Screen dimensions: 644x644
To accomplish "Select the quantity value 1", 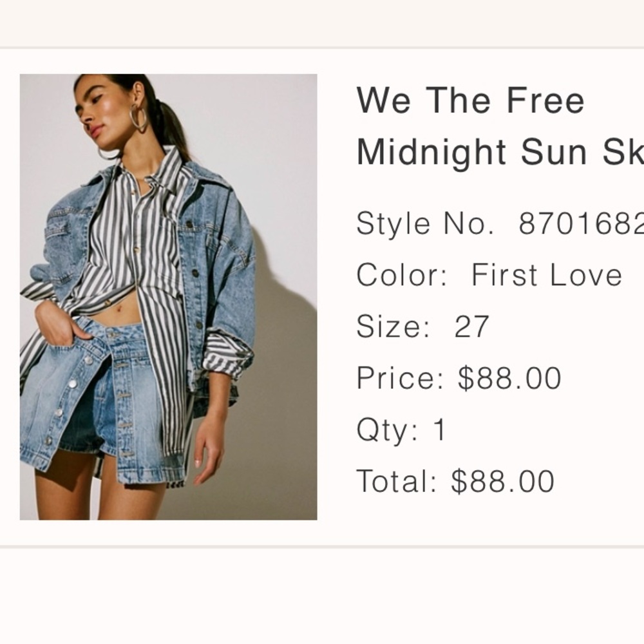I will [x=440, y=430].
